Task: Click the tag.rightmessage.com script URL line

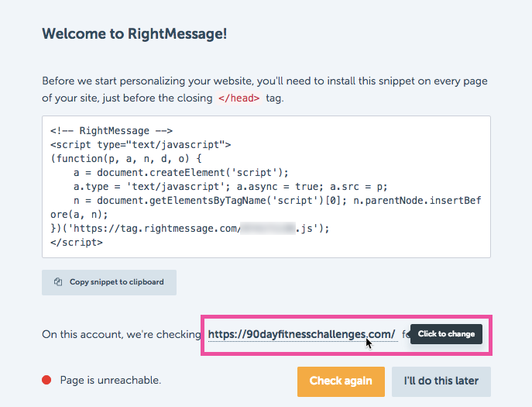Action: coord(190,228)
